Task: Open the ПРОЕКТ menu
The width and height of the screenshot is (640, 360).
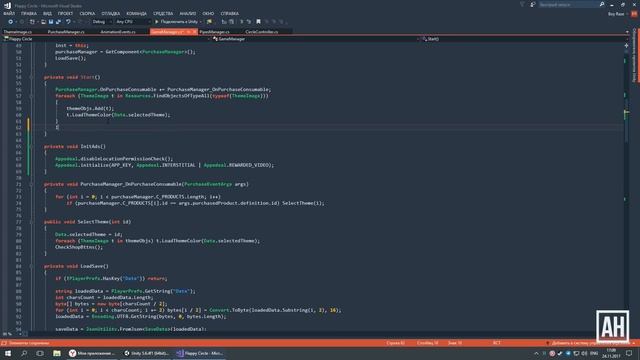Action: point(65,13)
